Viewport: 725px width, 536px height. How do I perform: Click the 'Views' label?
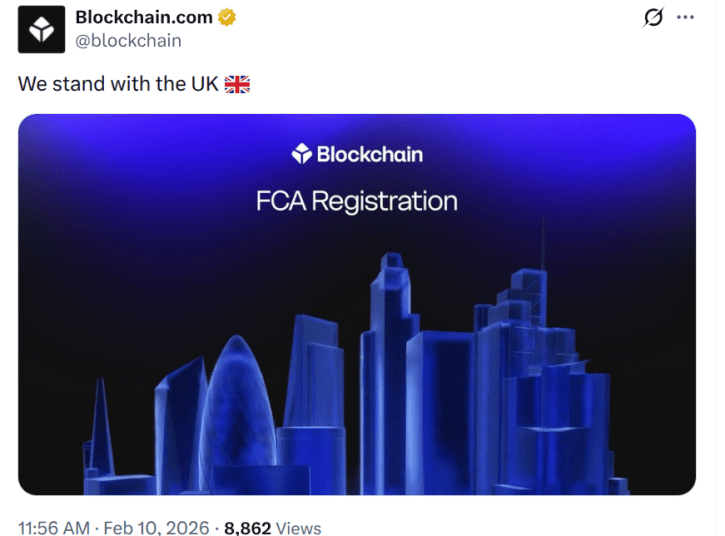(x=298, y=527)
